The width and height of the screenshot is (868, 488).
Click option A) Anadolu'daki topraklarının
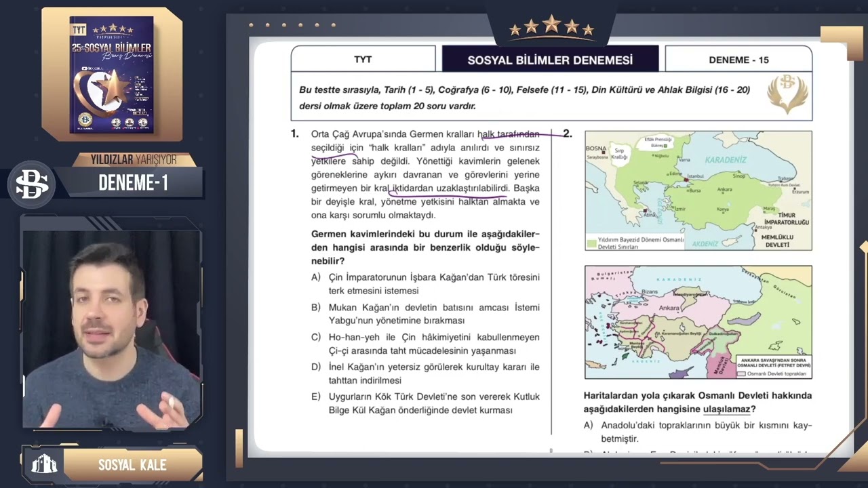click(x=698, y=432)
